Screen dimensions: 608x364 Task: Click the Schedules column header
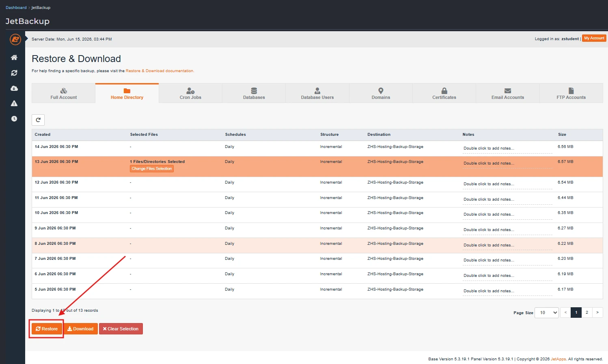(235, 135)
